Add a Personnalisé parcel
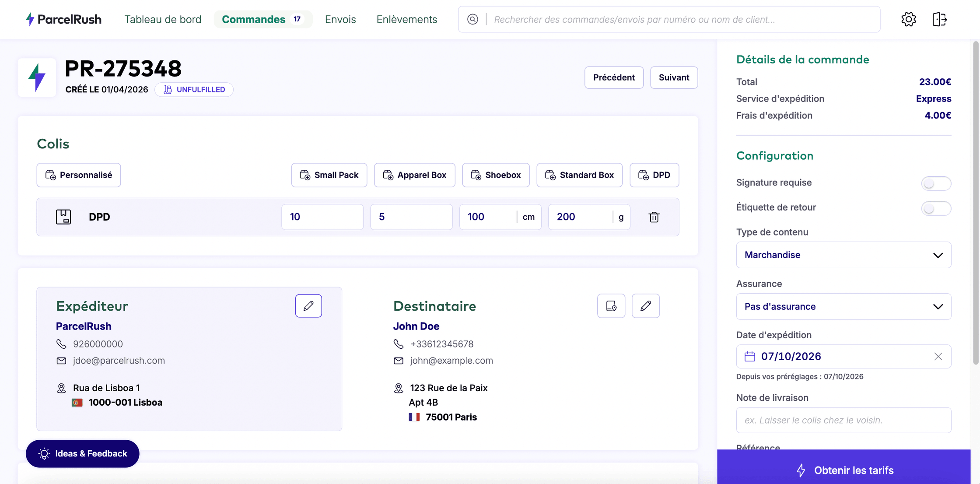The image size is (980, 484). (79, 175)
